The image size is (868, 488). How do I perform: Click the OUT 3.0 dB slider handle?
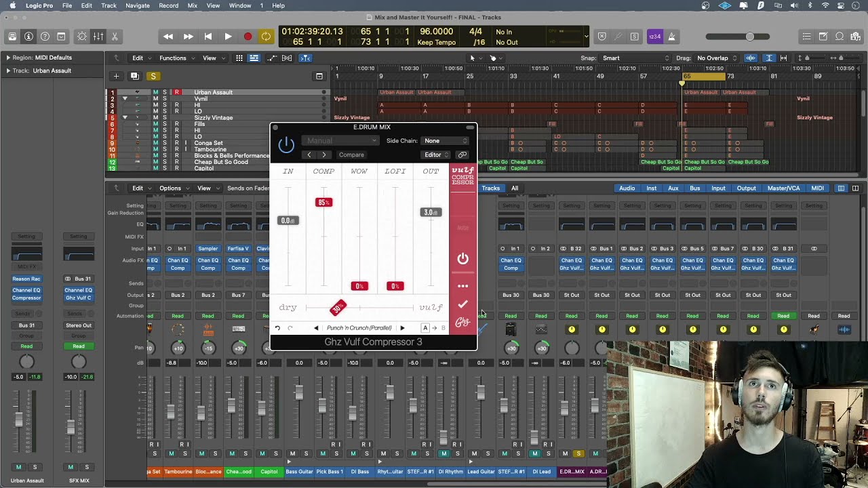(x=431, y=212)
